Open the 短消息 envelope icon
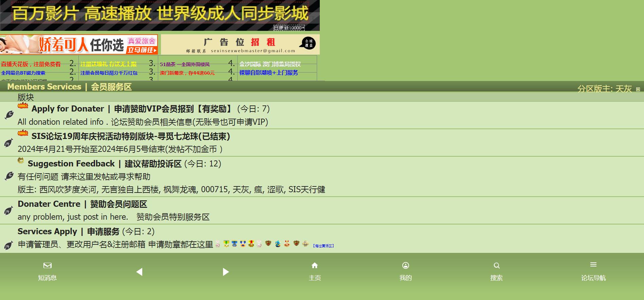This screenshot has height=300, width=644. pyautogui.click(x=48, y=265)
